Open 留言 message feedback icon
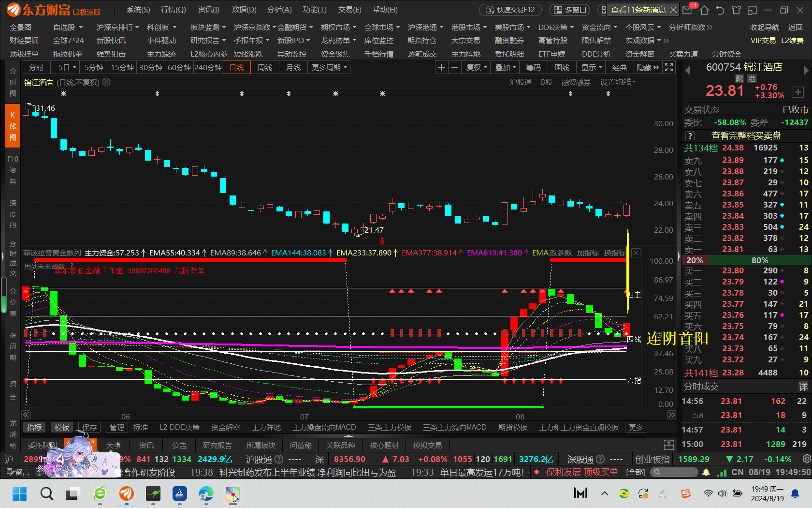The height and width of the screenshot is (508, 812). (17, 472)
